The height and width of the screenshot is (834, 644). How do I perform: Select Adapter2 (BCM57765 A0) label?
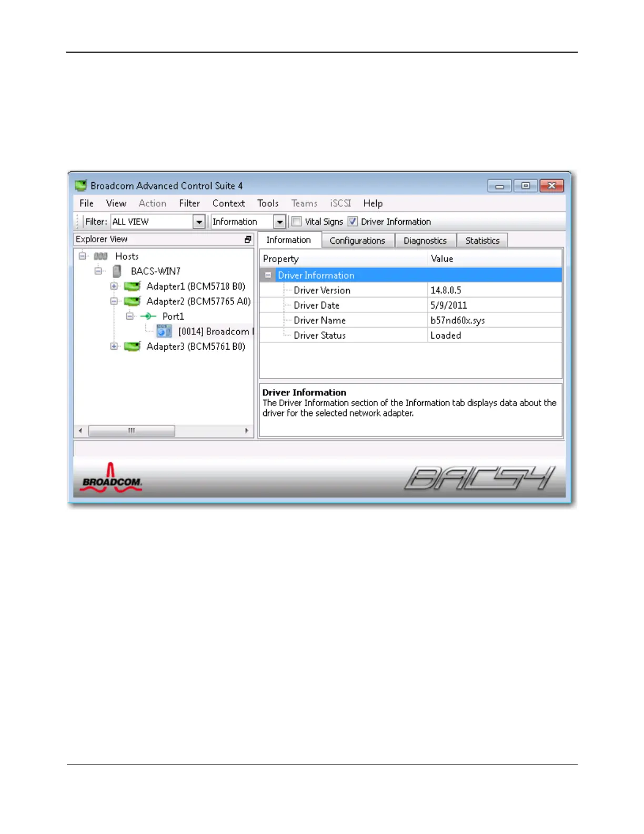coord(198,301)
